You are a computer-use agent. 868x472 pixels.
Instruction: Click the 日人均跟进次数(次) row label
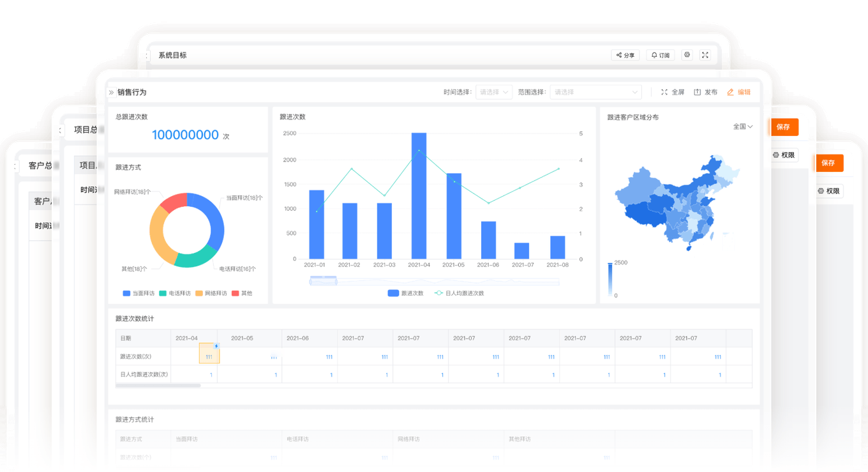pyautogui.click(x=144, y=374)
